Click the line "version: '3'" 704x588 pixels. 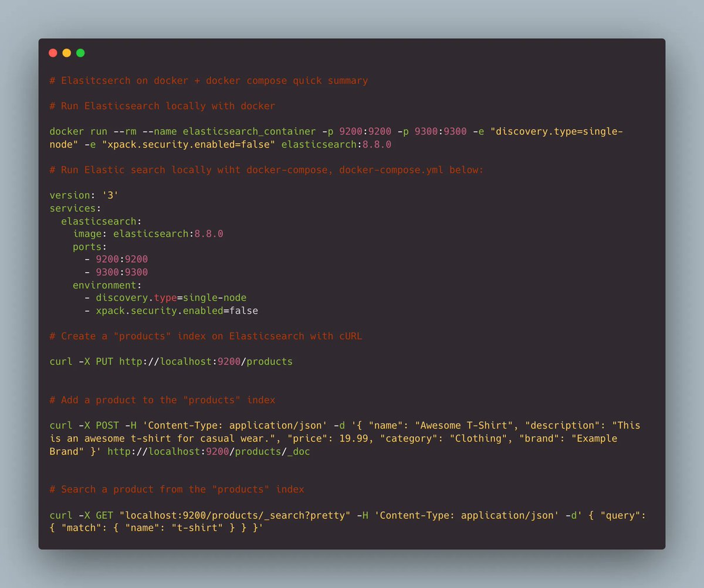coord(84,195)
